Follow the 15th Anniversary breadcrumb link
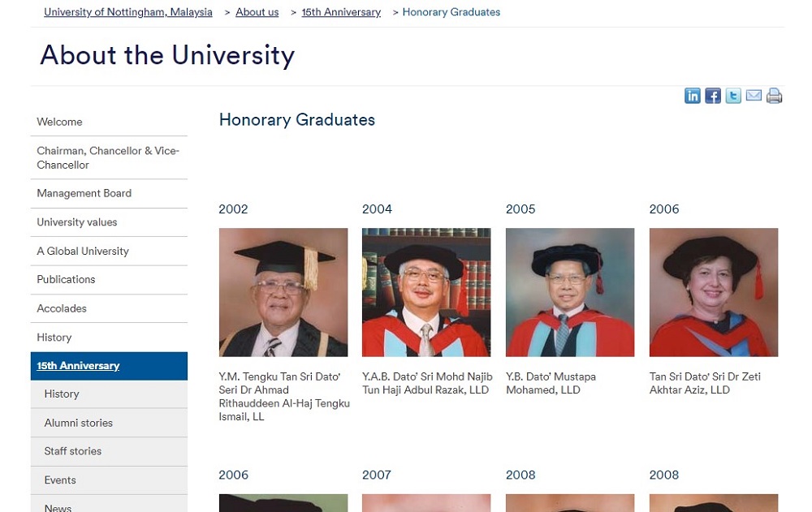The height and width of the screenshot is (512, 812). point(340,11)
